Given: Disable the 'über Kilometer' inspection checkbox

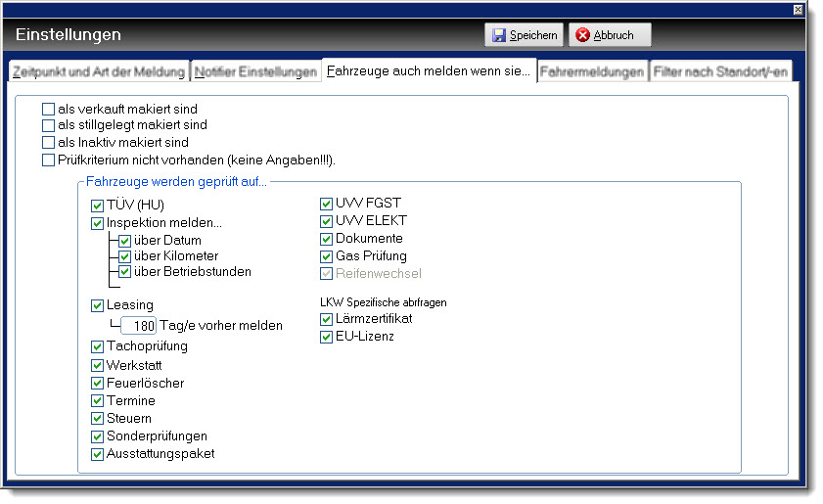Looking at the screenshot, I should point(125,256).
